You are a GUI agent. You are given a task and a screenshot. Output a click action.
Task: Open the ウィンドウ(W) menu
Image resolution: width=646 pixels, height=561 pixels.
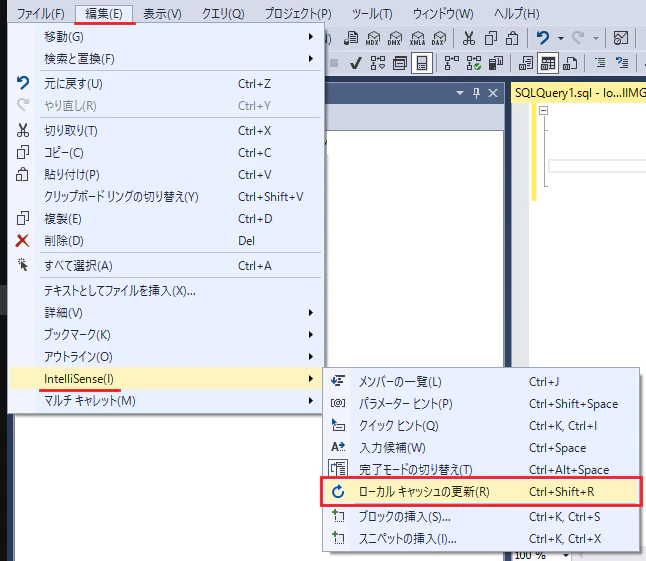[443, 14]
